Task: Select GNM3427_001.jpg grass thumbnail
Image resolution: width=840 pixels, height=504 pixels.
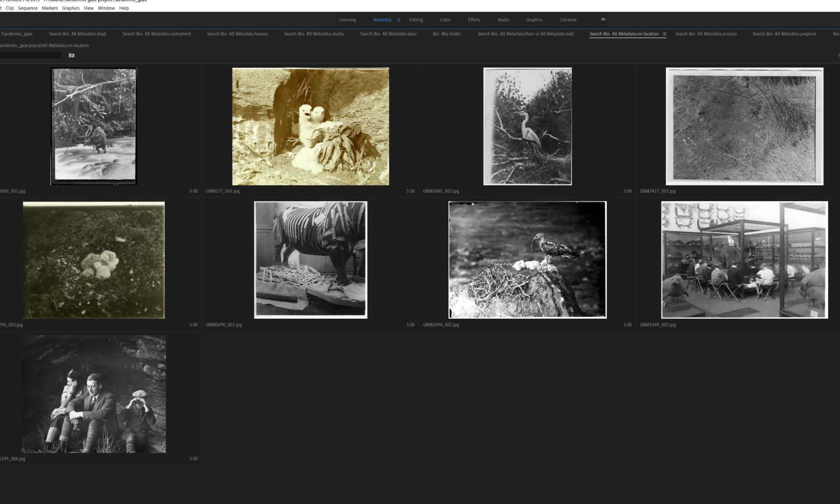Action: (745, 127)
